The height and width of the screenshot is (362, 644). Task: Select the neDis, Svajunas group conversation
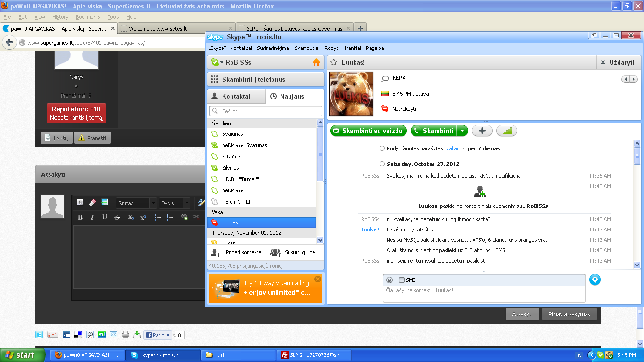[262, 145]
